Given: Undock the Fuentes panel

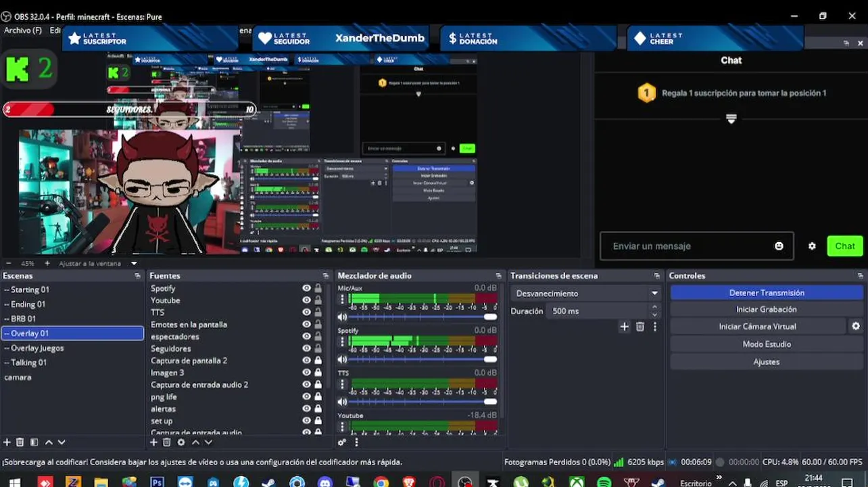Looking at the screenshot, I should pyautogui.click(x=326, y=276).
